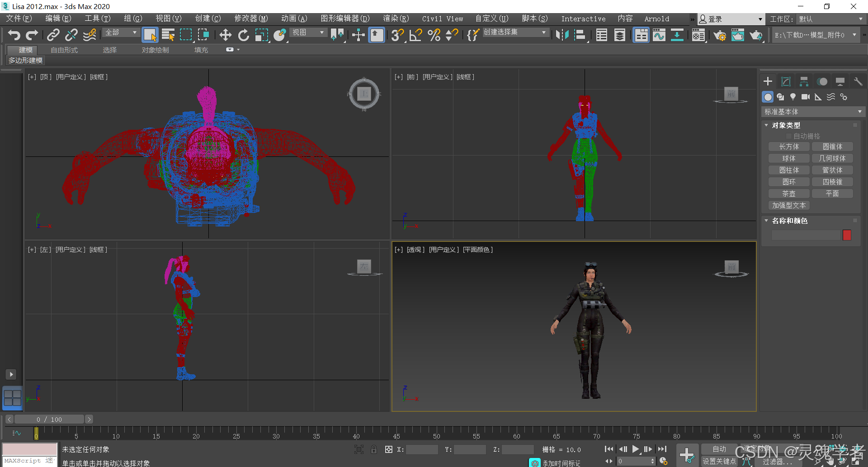Toggle the Selection Lock padlock
The height and width of the screenshot is (467, 868).
(x=374, y=449)
